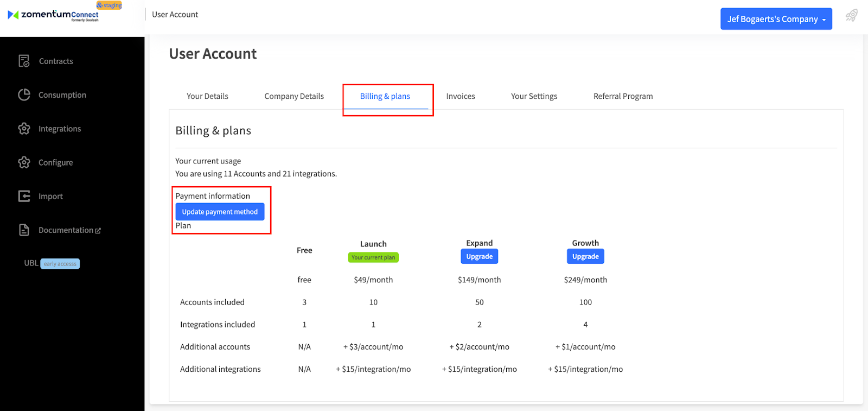Click the Expand plan column header

[x=480, y=243]
